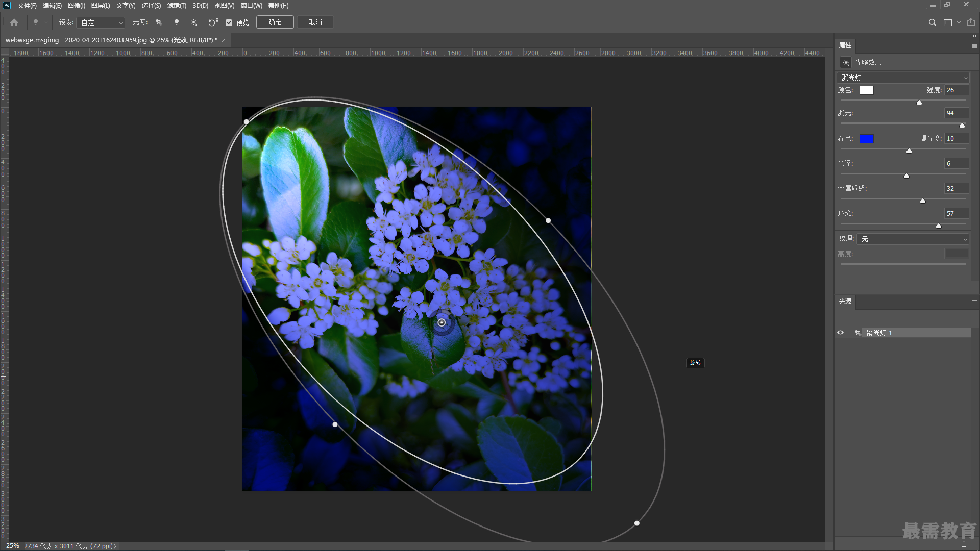
Task: Open the 文字(Y) menu
Action: click(126, 6)
